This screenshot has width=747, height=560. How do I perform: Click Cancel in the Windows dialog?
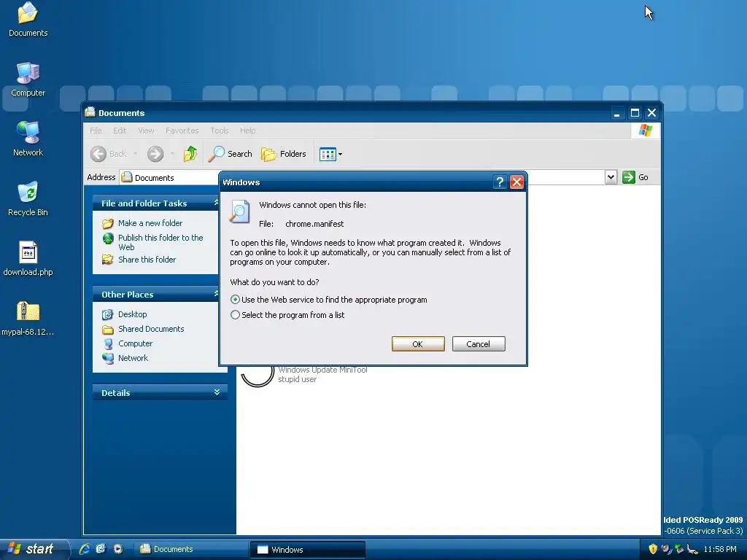pos(479,344)
